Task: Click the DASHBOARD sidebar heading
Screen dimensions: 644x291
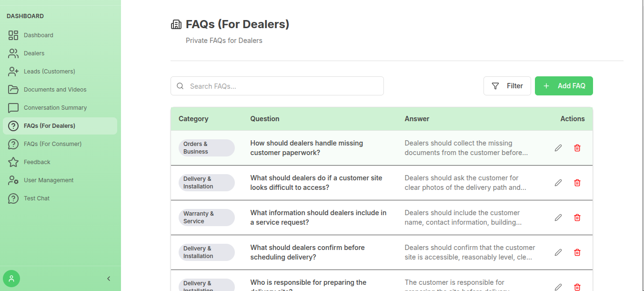Action: pyautogui.click(x=25, y=16)
